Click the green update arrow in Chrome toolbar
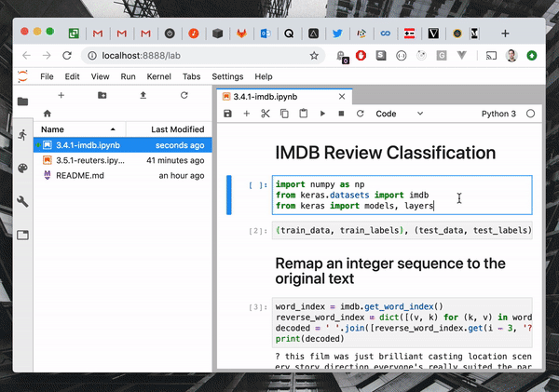 tap(532, 56)
